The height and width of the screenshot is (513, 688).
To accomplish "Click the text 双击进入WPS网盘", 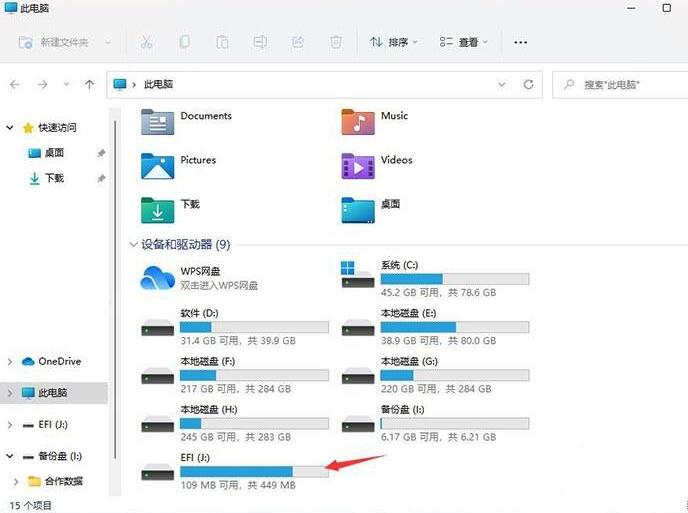I will pyautogui.click(x=219, y=286).
